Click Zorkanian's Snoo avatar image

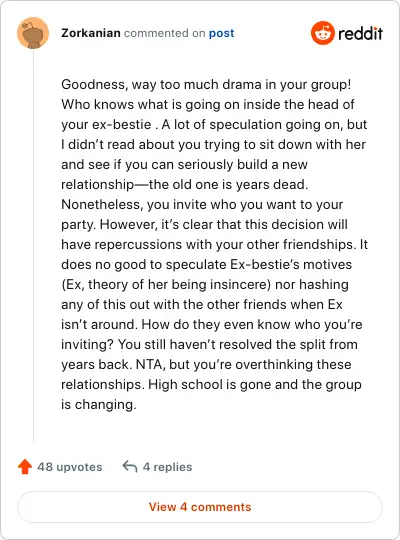[33, 33]
